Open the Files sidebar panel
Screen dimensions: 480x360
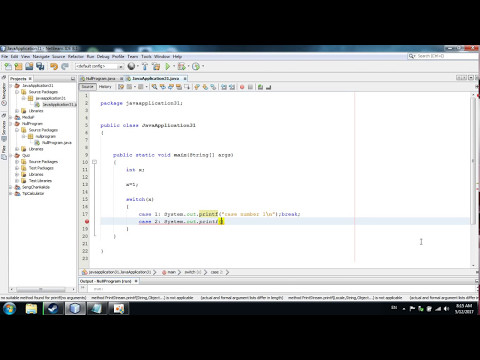(x=4, y=152)
